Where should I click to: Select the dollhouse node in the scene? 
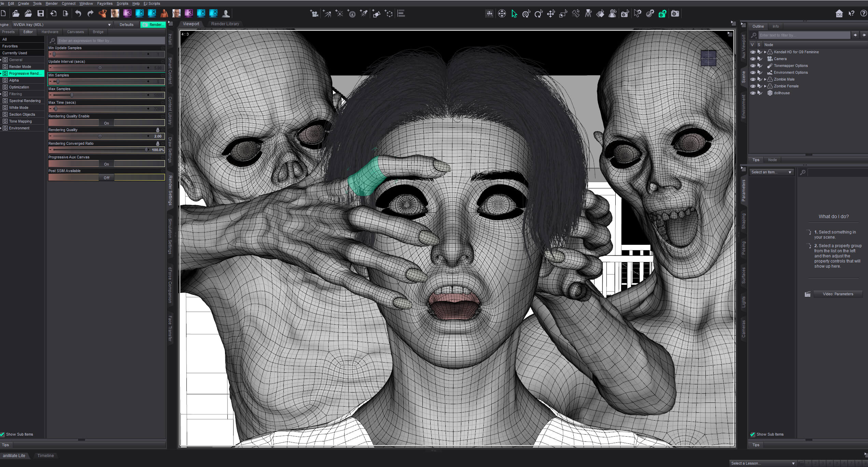coord(782,93)
